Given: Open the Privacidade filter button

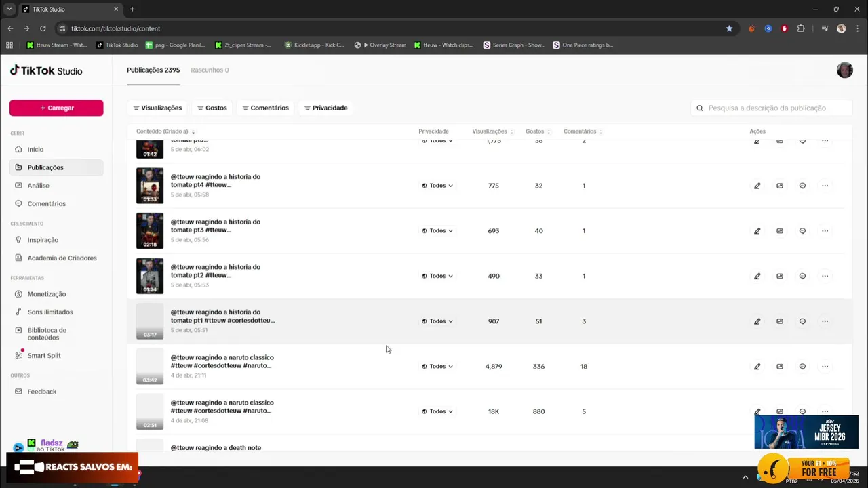Looking at the screenshot, I should pos(325,108).
